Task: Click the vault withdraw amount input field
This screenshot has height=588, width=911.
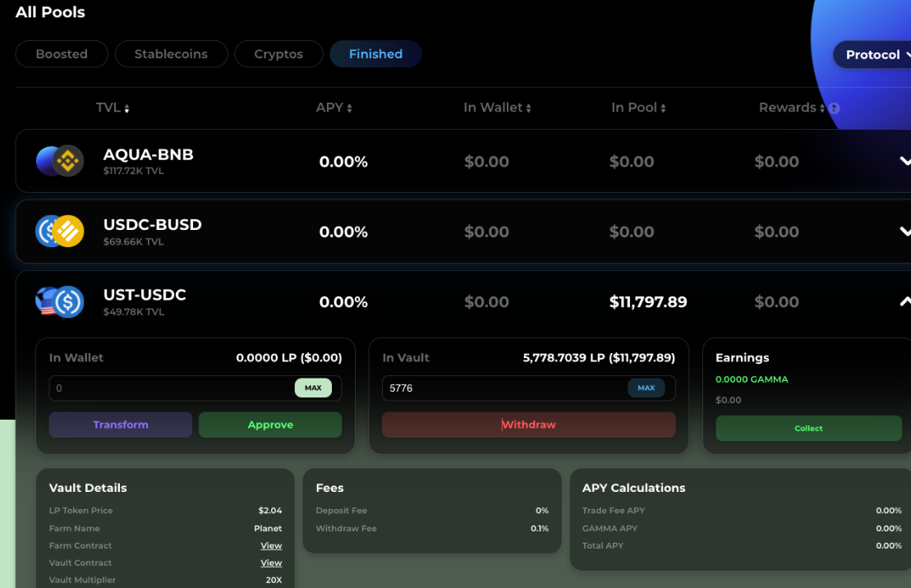Action: point(493,388)
